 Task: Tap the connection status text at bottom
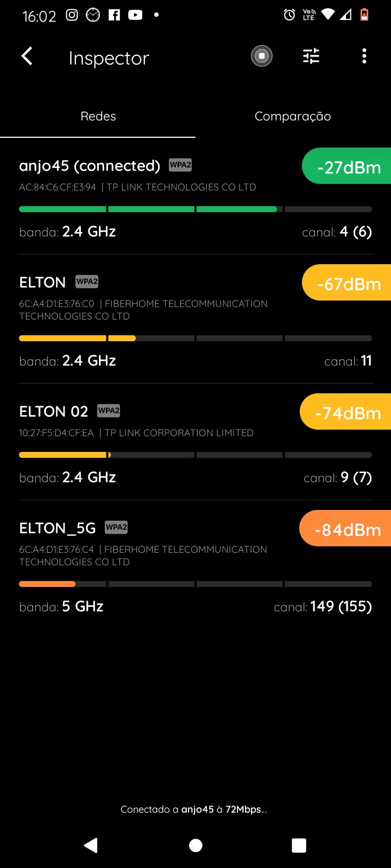coord(194,809)
